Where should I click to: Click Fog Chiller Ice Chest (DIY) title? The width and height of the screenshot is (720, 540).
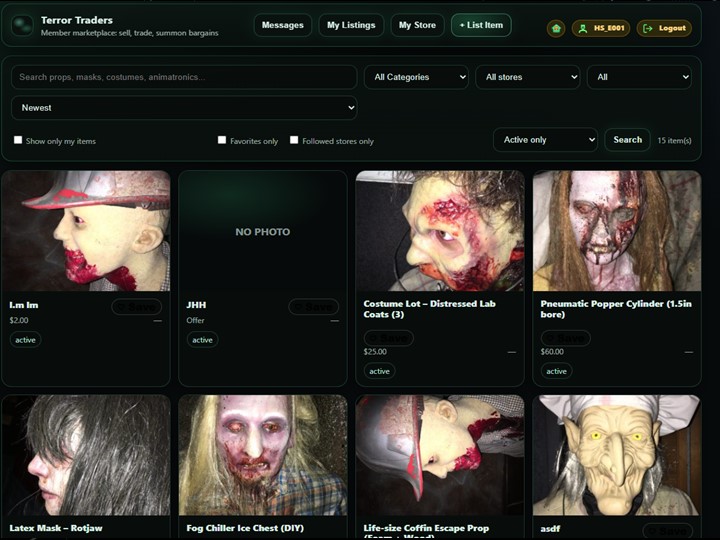(245, 528)
